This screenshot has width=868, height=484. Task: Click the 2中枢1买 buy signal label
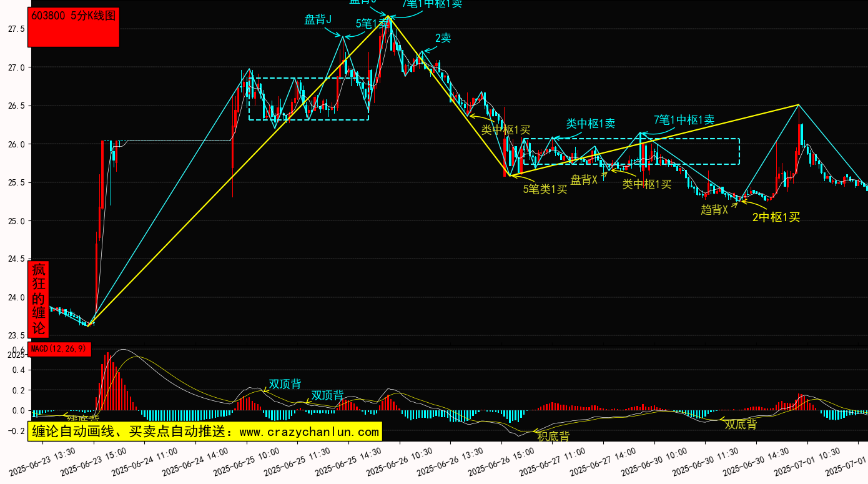point(776,217)
